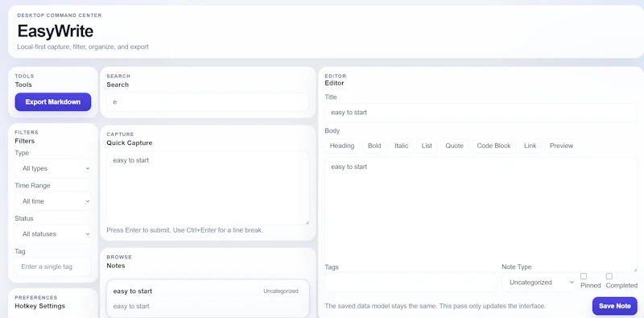Click the Hotkey Settings heading
This screenshot has height=318, width=644.
pos(39,306)
